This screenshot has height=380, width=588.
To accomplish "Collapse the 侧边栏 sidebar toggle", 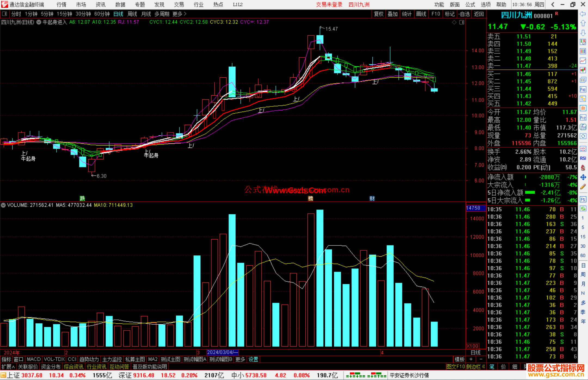I will [x=476, y=367].
